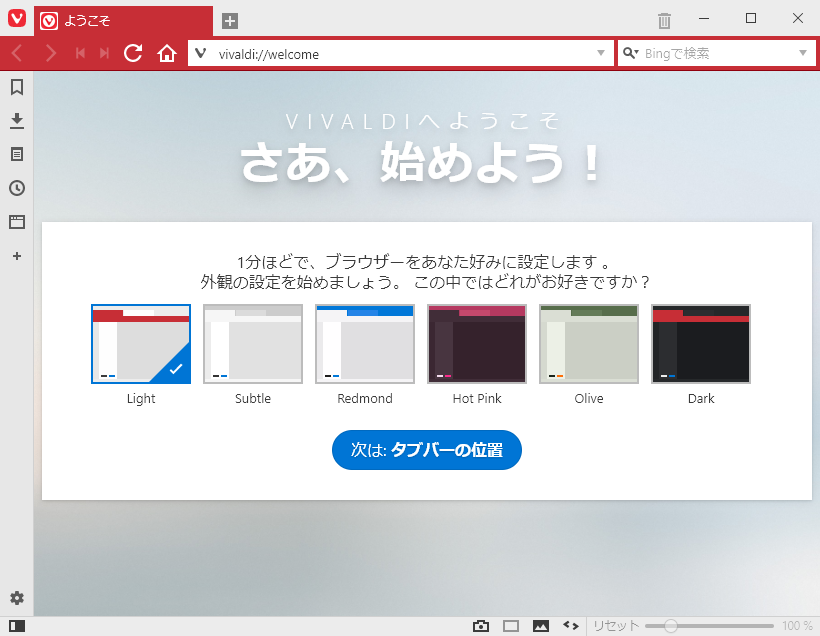Expand the search field history dropdown
This screenshot has width=820, height=636.
pos(803,53)
